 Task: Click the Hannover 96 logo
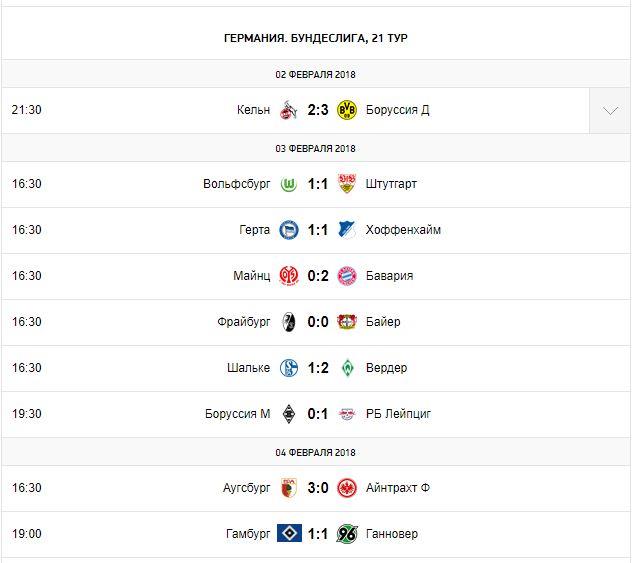pyautogui.click(x=347, y=534)
